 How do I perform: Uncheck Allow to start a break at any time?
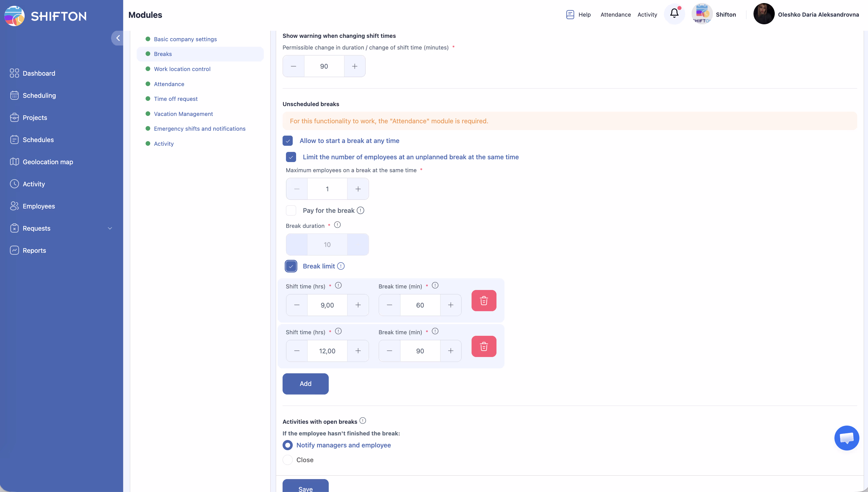coord(288,141)
